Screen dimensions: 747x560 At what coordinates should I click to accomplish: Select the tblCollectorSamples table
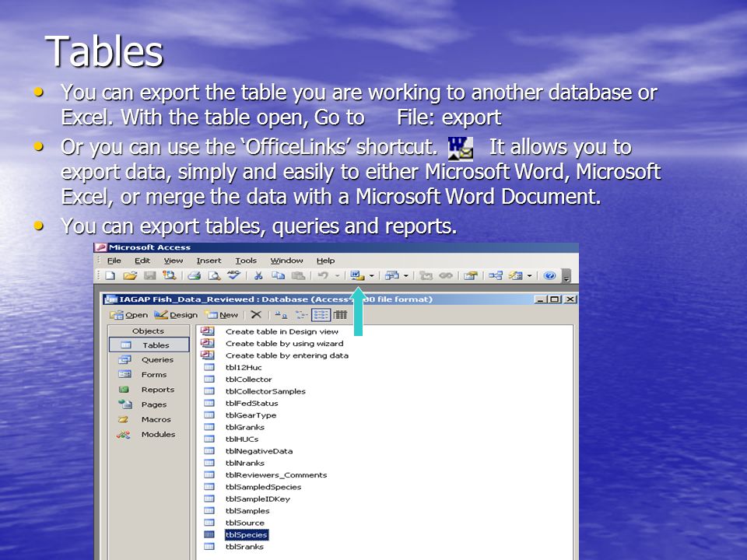click(x=265, y=391)
